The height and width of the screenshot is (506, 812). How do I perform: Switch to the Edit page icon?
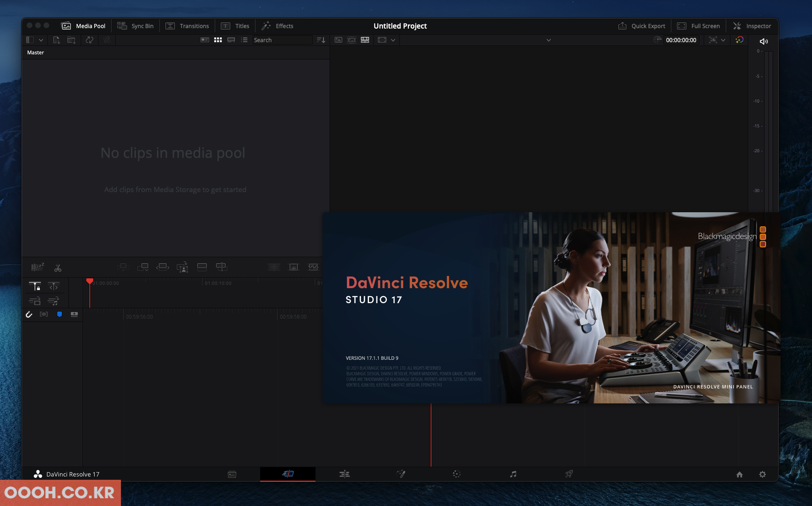point(345,474)
